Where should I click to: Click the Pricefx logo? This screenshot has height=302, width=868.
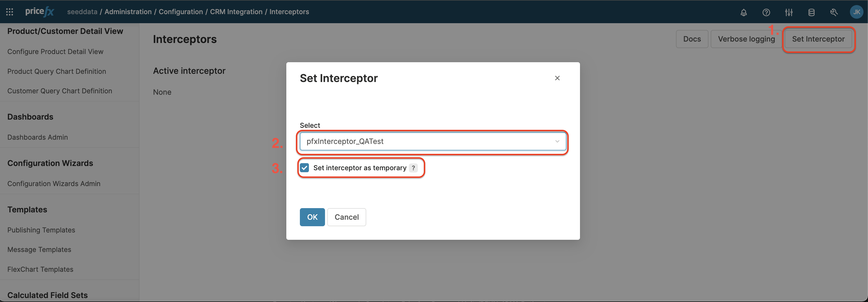coord(40,12)
